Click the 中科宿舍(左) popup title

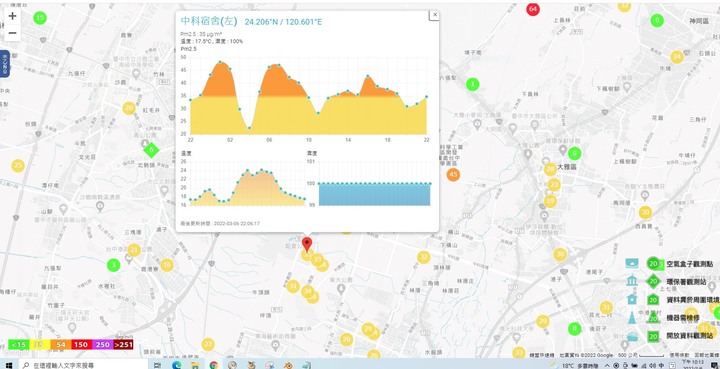click(209, 21)
